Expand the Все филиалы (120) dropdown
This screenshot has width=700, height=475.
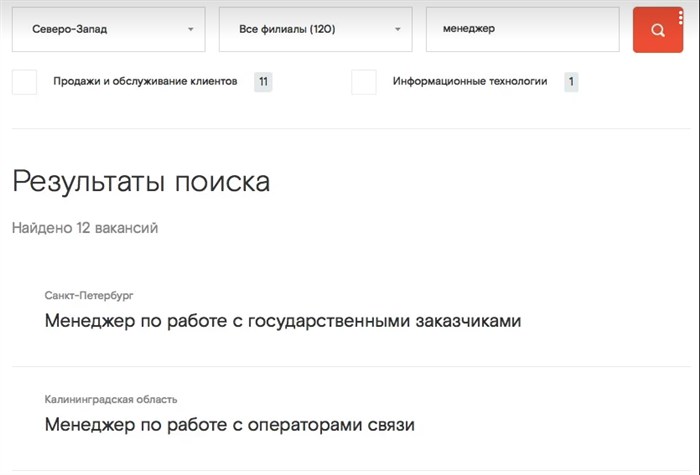316,29
